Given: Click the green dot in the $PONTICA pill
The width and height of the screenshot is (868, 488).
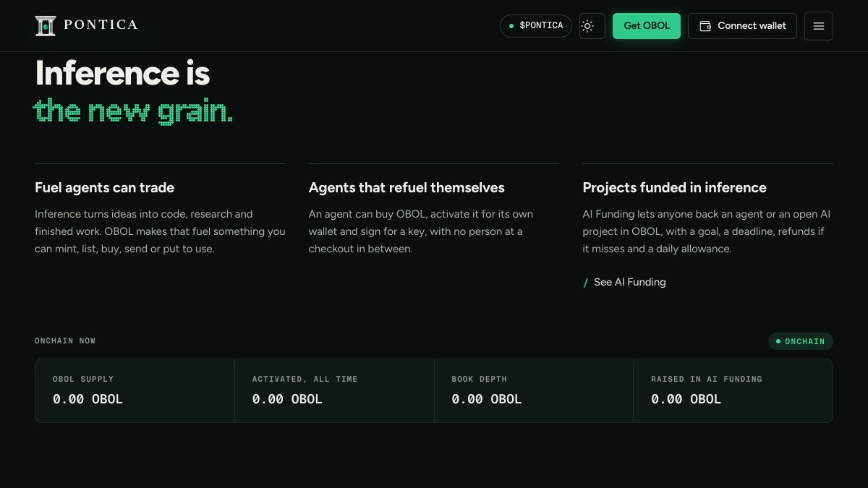Looking at the screenshot, I should pos(511,26).
